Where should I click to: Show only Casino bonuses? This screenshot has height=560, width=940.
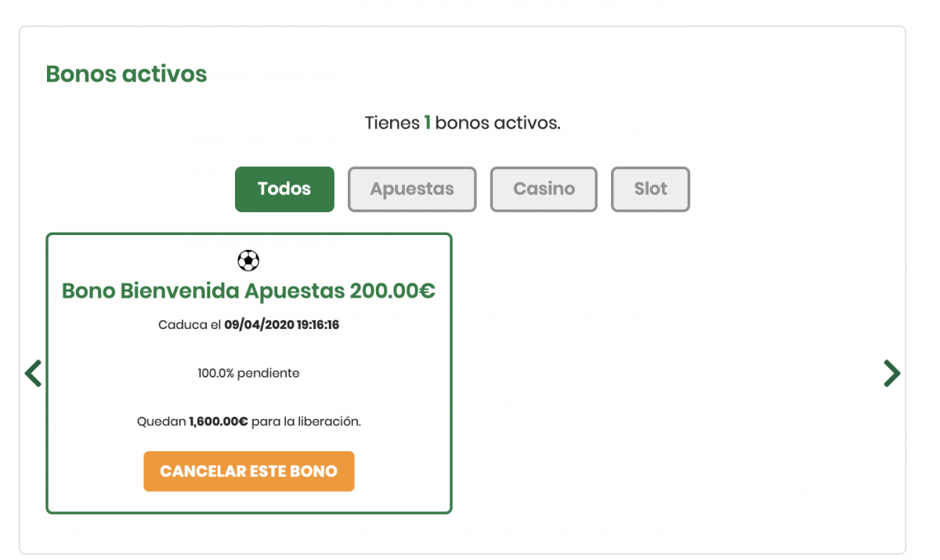pyautogui.click(x=544, y=189)
